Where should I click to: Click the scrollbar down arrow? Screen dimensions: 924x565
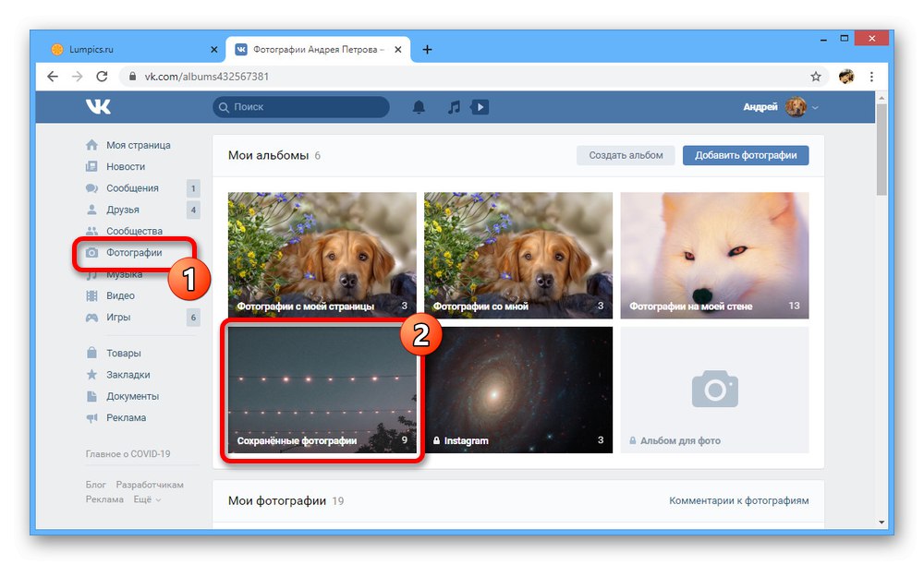click(x=881, y=522)
